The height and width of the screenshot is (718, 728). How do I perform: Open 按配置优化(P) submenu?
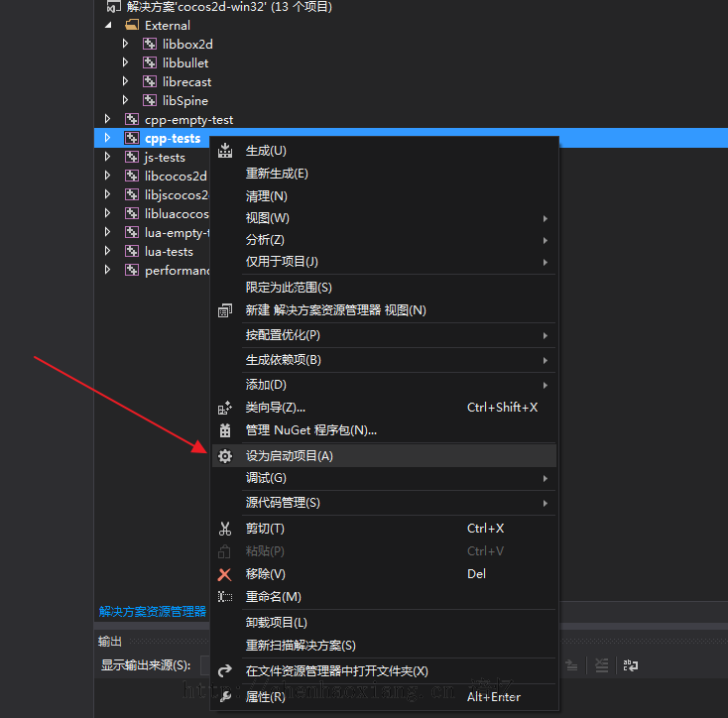(384, 335)
